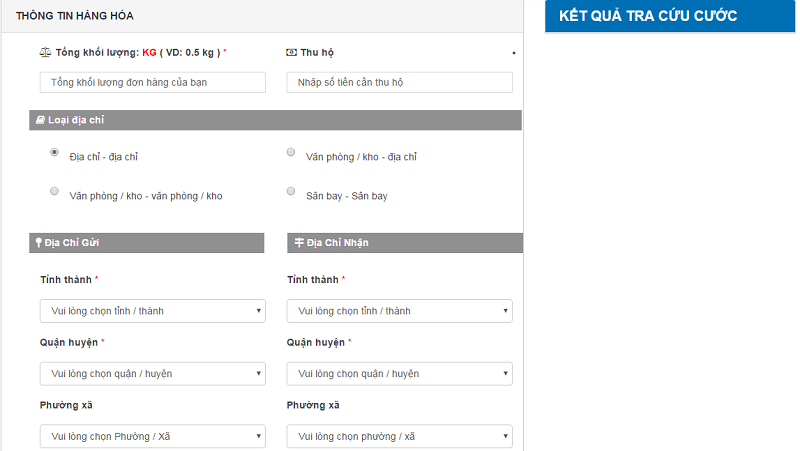800x451 pixels.
Task: Click the Kết quả tra cứu cước header
Action: (648, 16)
